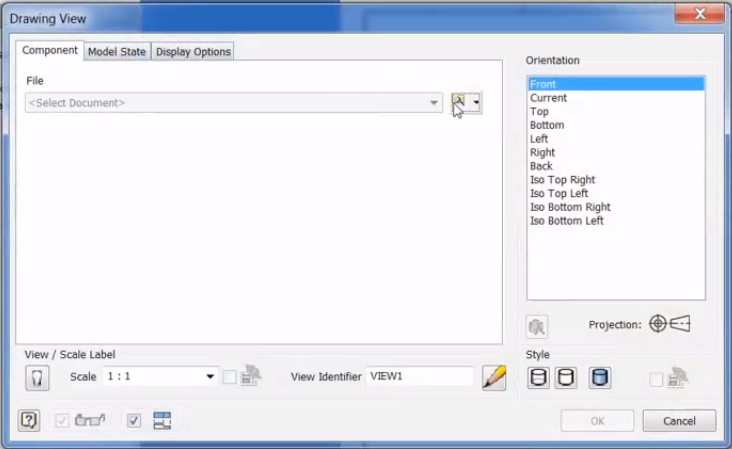Click the browse for file icon
Image resolution: width=732 pixels, height=449 pixels.
460,102
